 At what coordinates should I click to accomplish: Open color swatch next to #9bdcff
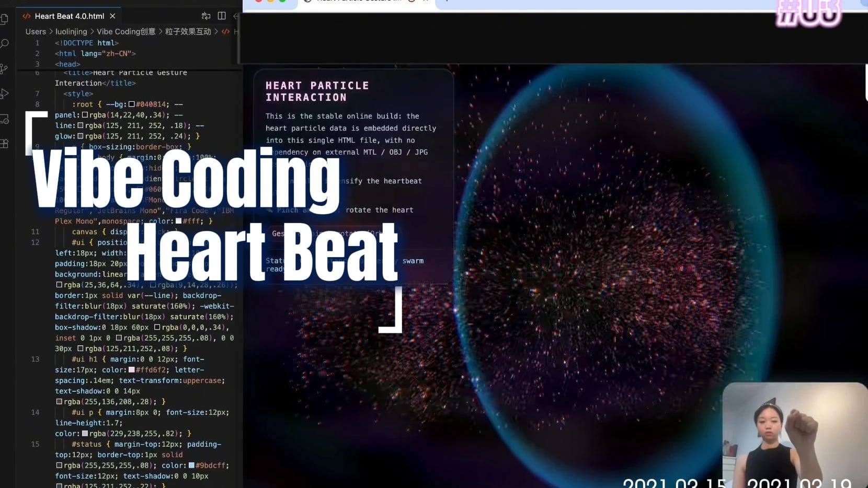click(x=191, y=466)
